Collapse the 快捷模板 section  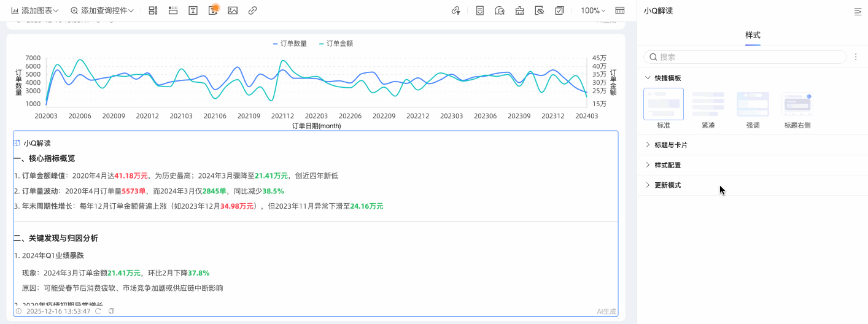tap(647, 78)
